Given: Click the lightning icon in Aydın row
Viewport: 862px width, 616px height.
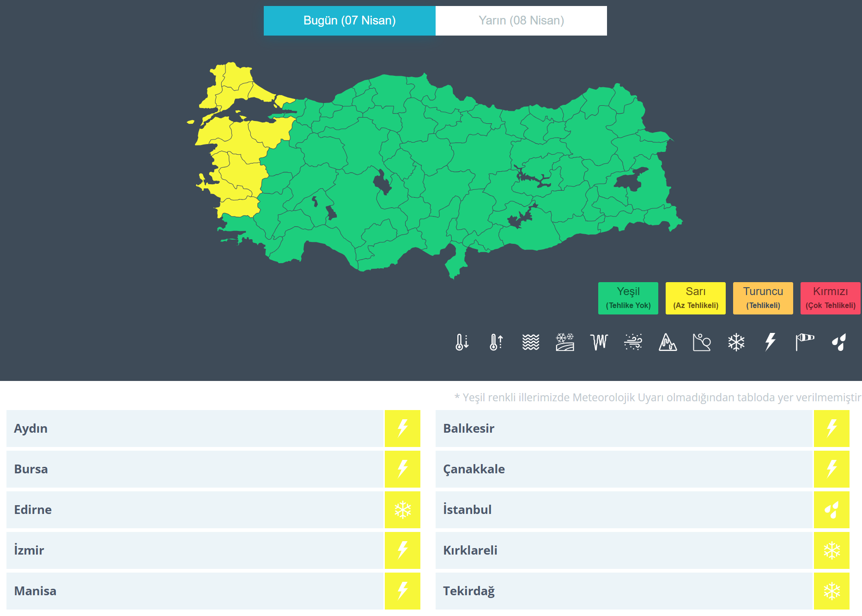Looking at the screenshot, I should click(x=402, y=429).
